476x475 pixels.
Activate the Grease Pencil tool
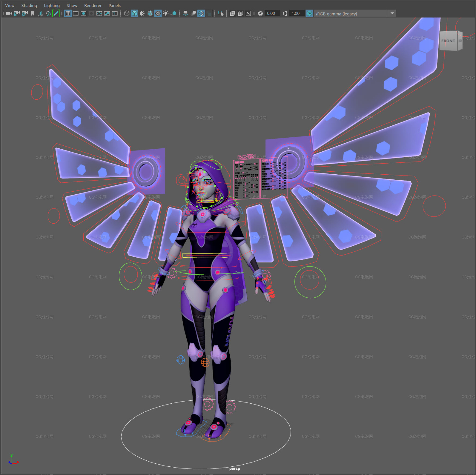(56, 13)
